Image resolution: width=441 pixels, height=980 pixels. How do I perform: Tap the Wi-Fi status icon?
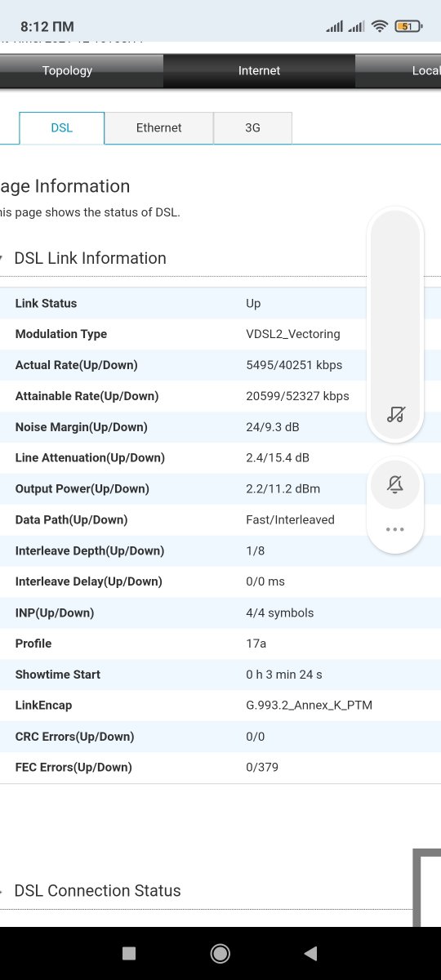click(379, 26)
